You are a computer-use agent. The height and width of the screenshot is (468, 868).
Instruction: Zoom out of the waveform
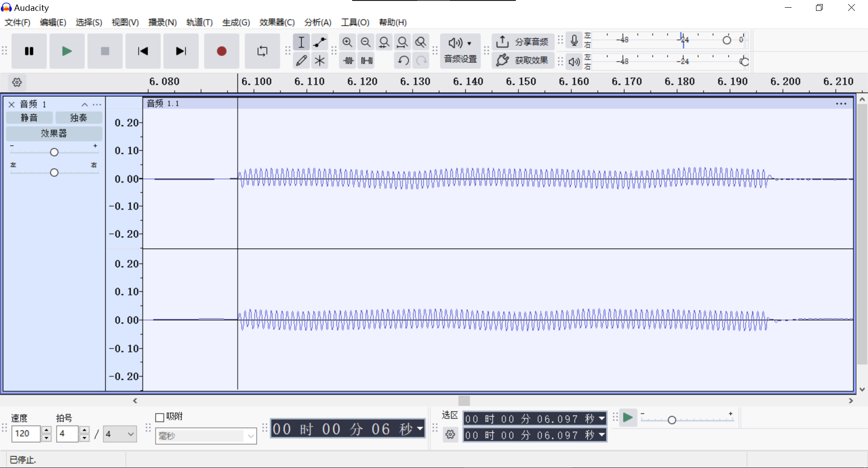(366, 42)
